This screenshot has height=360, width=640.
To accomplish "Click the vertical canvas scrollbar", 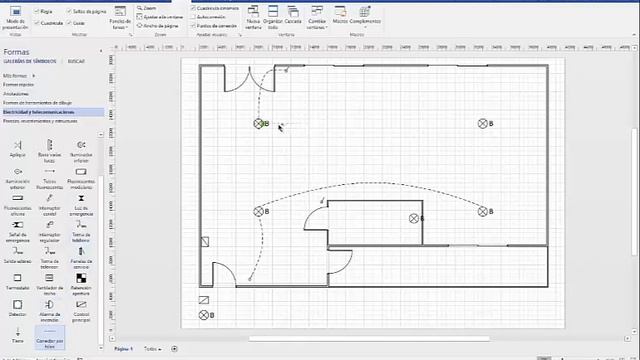I will (x=634, y=192).
